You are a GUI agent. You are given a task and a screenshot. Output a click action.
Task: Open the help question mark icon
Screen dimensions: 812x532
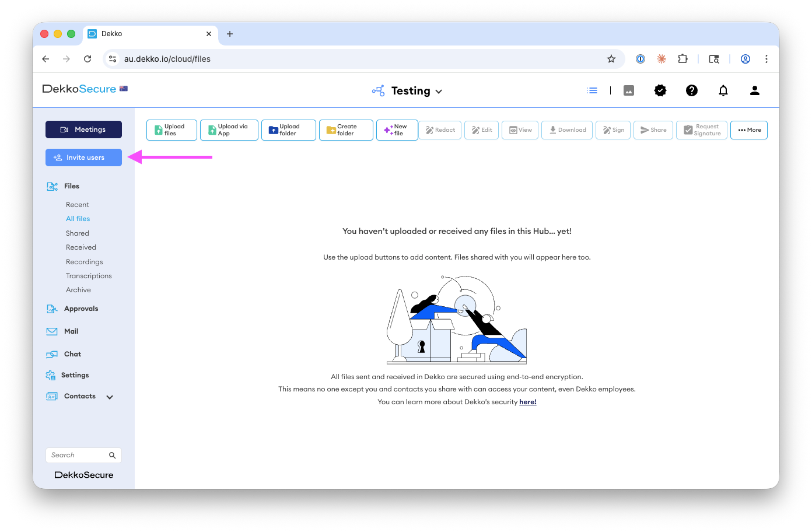[692, 90]
